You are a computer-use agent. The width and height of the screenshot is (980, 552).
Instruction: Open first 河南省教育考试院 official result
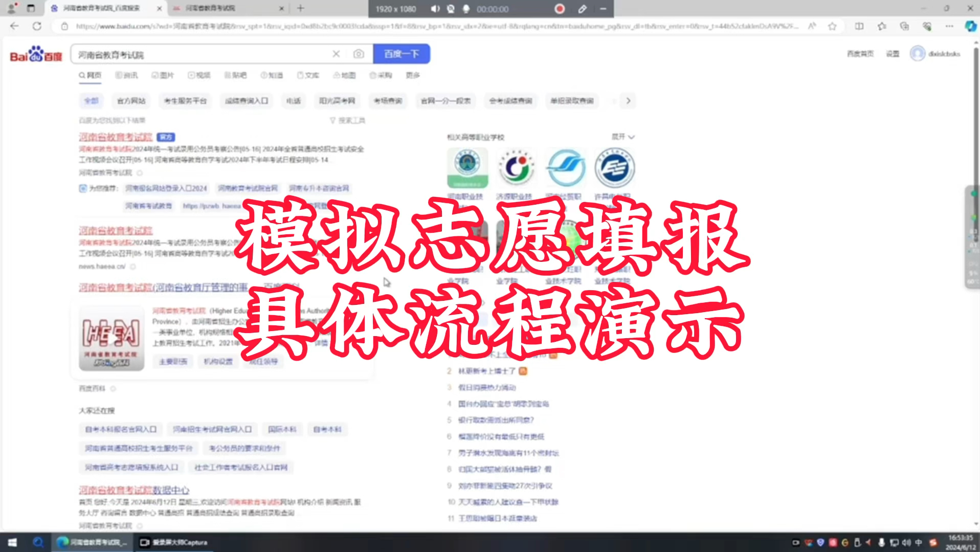point(116,137)
